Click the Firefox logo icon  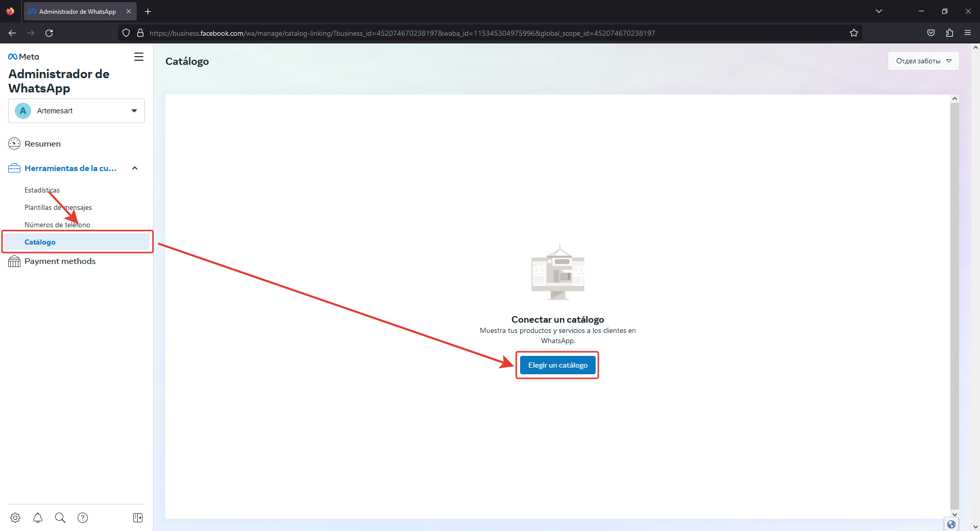(x=10, y=11)
